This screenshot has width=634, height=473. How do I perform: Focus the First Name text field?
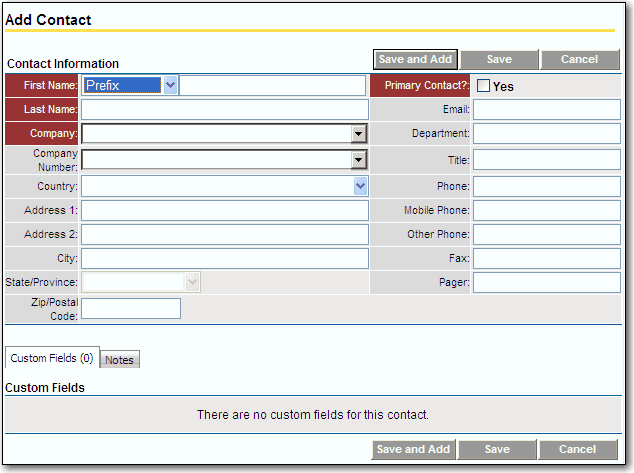(x=273, y=85)
